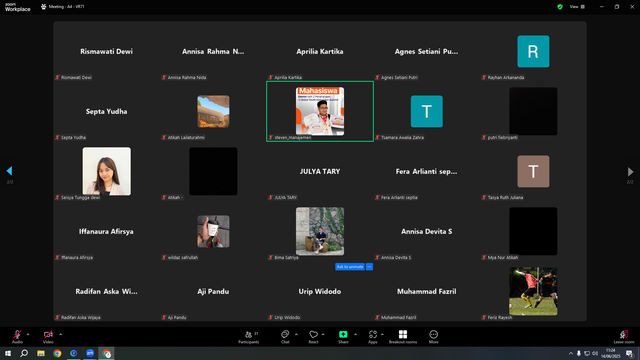Open the Chat panel icon

coord(285,334)
